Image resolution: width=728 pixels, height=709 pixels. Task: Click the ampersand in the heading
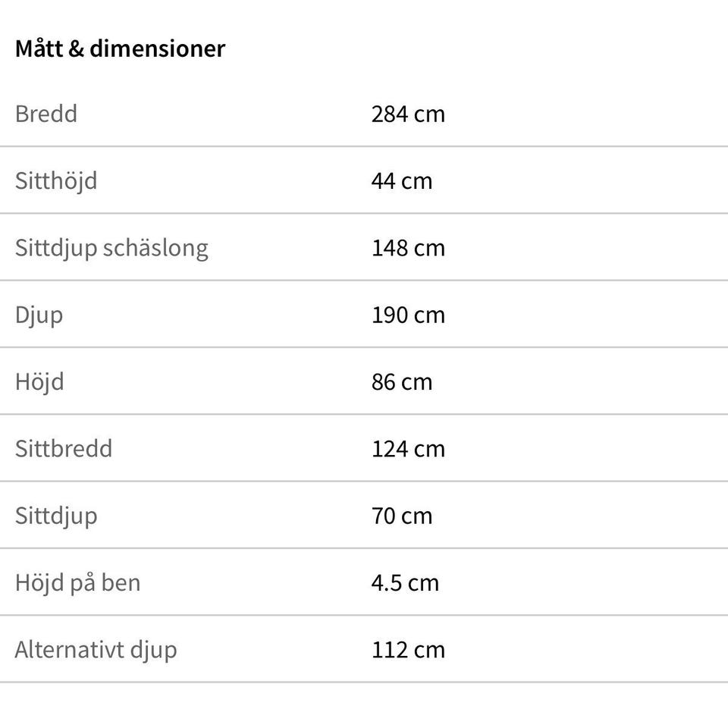[76, 49]
